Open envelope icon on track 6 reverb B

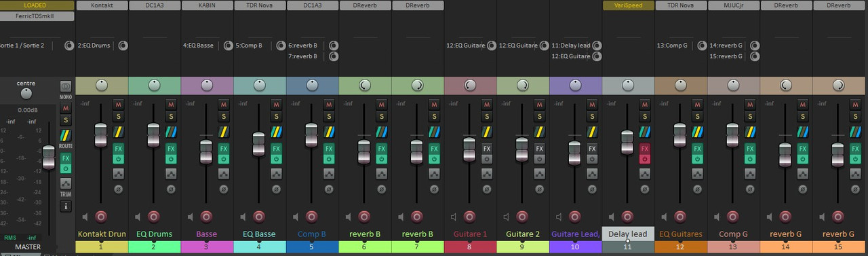(x=382, y=174)
